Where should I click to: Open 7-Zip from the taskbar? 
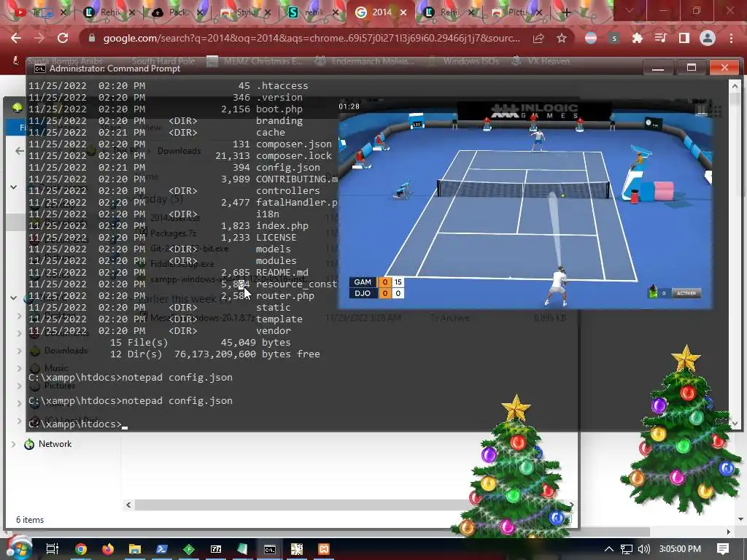(x=216, y=549)
